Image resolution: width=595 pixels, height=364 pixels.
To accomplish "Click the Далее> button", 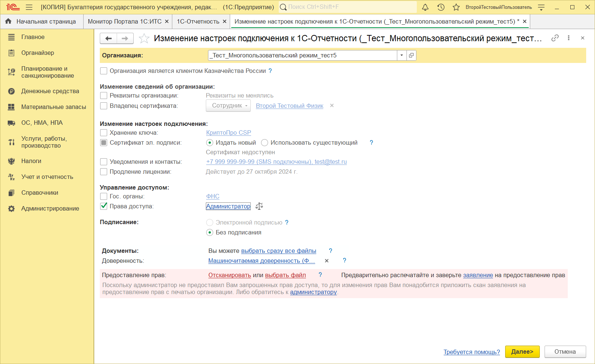I will point(522,352).
